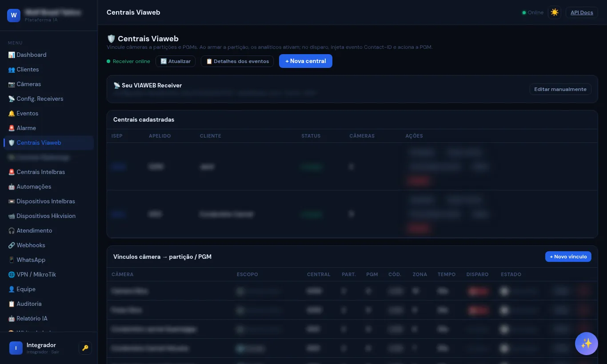Open WhatsApp settings
607x364 pixels.
[x=49, y=260]
